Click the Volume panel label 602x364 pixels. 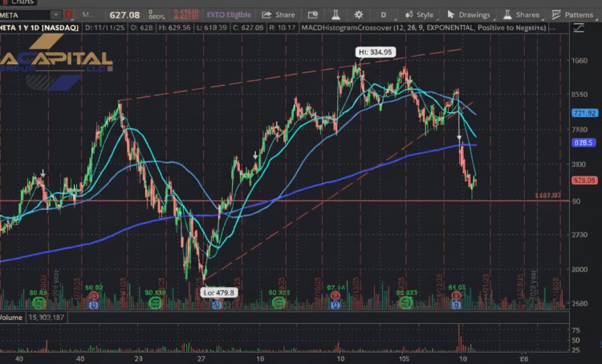tap(12, 318)
